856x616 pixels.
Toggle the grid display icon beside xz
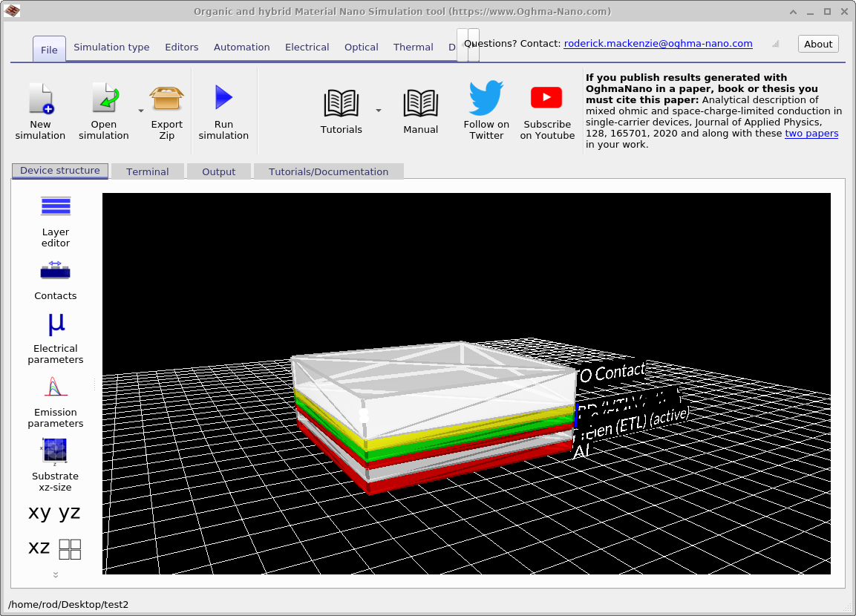[x=71, y=548]
